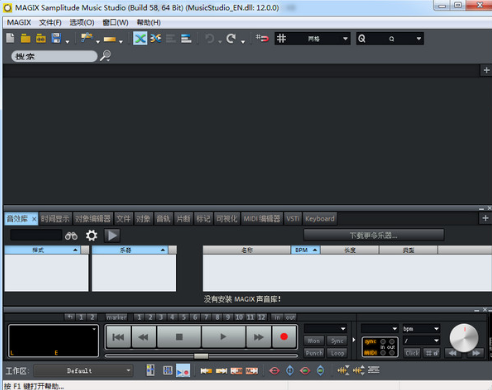Viewport: 492px width, 390px height.
Task: Close the sound library tab with its X
Action: point(34,219)
